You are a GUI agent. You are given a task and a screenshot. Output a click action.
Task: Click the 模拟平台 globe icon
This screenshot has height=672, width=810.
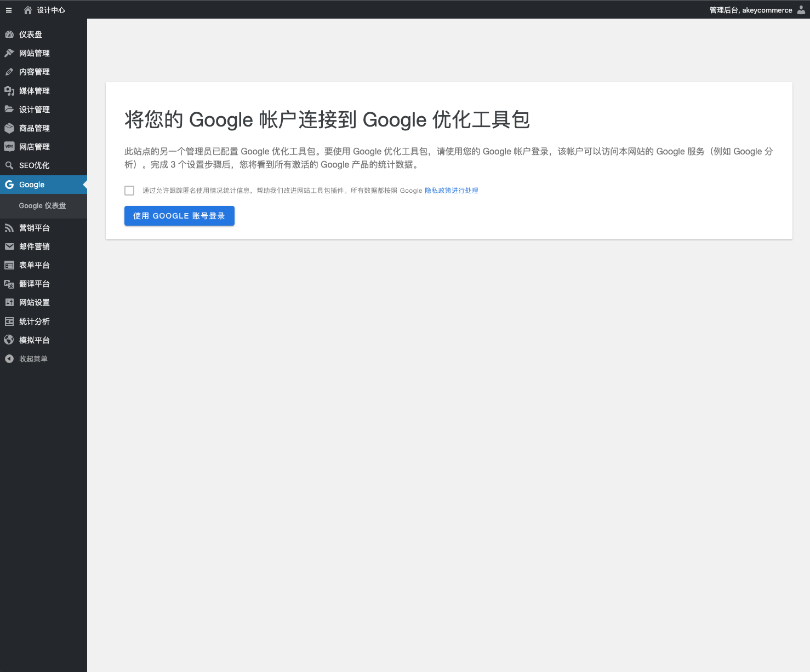click(x=9, y=340)
